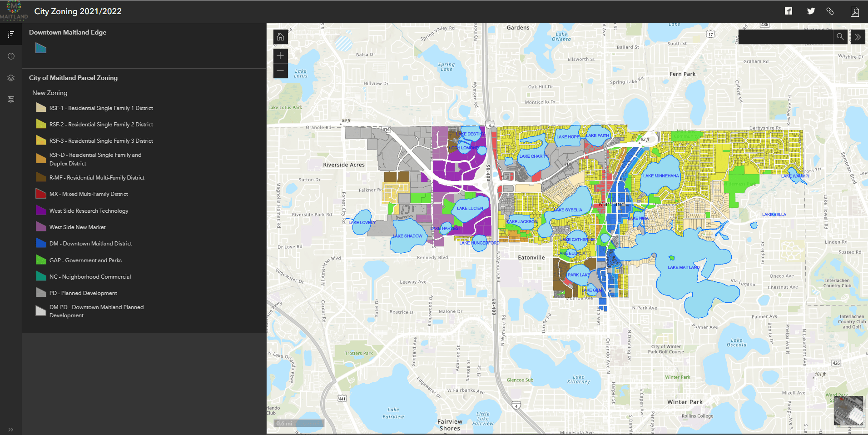868x435 pixels.
Task: Share the zoning map on Twitter
Action: [x=810, y=11]
